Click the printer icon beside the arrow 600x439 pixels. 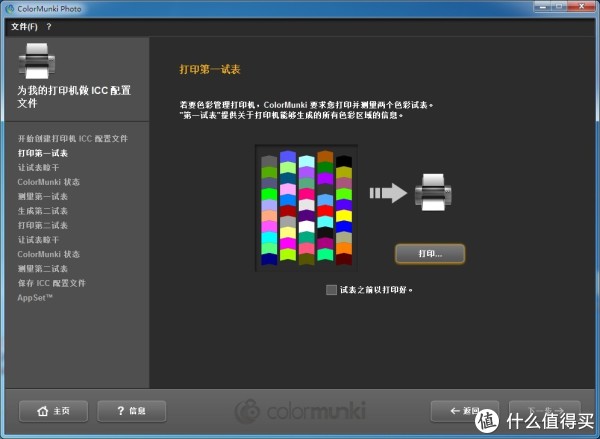point(433,192)
